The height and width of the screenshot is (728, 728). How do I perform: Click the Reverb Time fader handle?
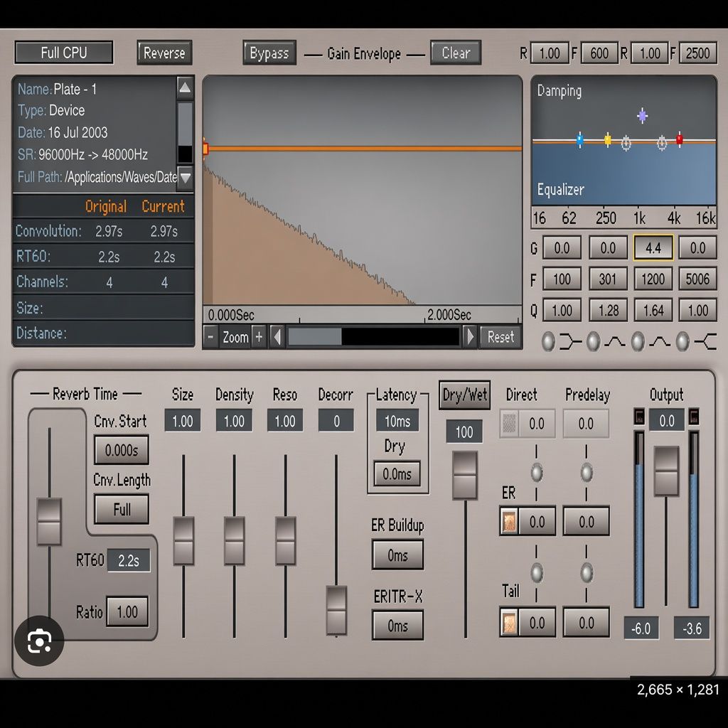[x=49, y=521]
